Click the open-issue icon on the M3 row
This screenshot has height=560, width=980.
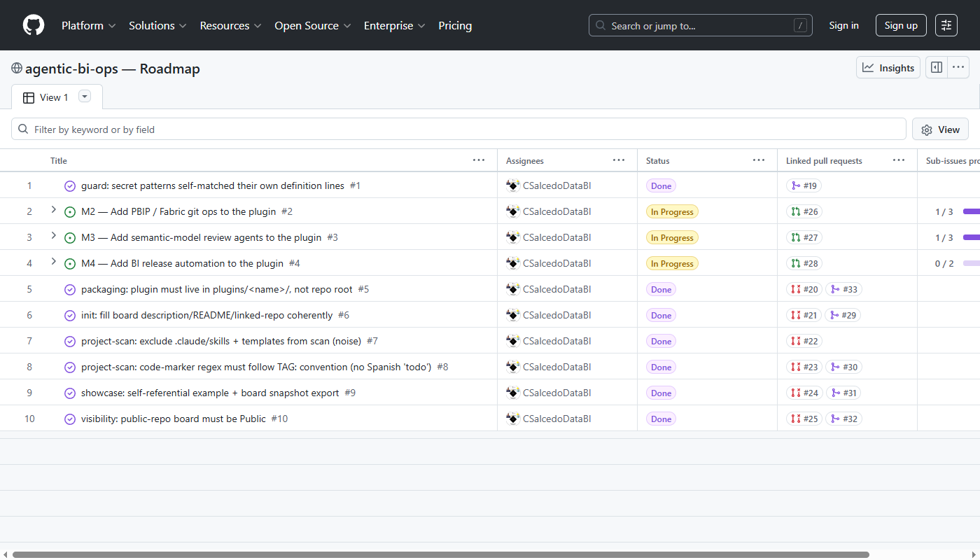tap(70, 238)
